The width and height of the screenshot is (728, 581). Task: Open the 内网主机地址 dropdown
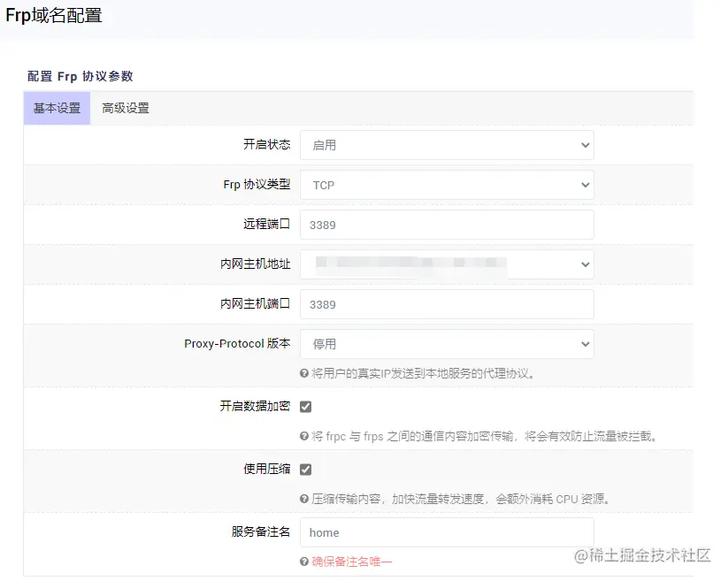click(447, 264)
